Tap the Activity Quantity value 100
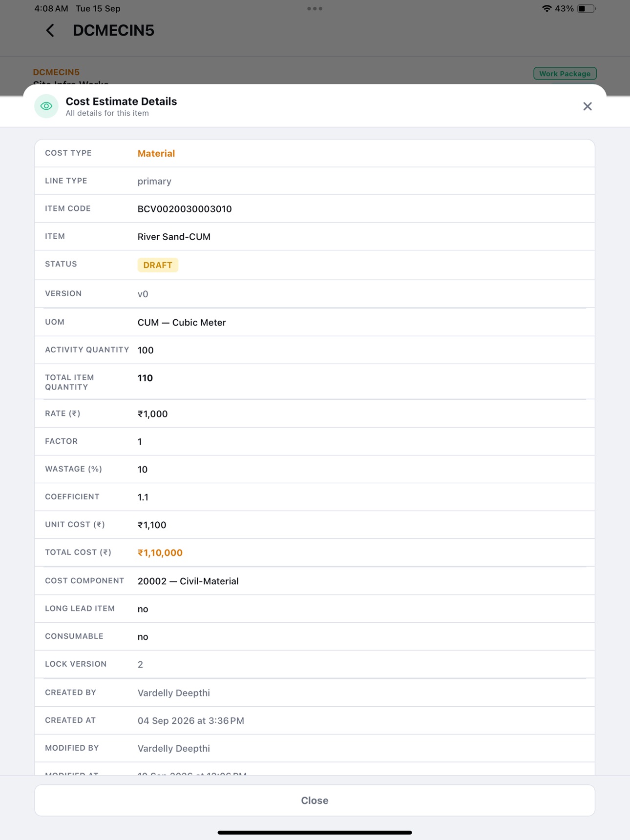630x840 pixels. coord(146,350)
